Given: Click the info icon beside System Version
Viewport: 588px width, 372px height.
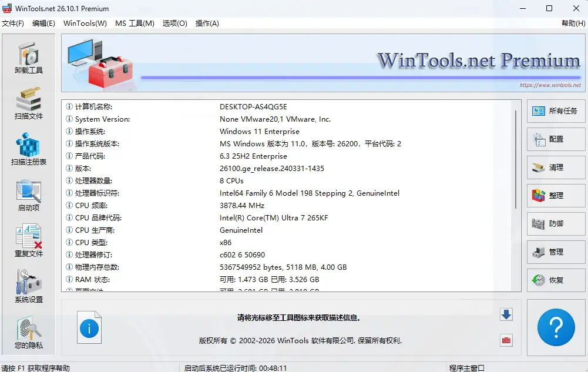Looking at the screenshot, I should [x=69, y=119].
